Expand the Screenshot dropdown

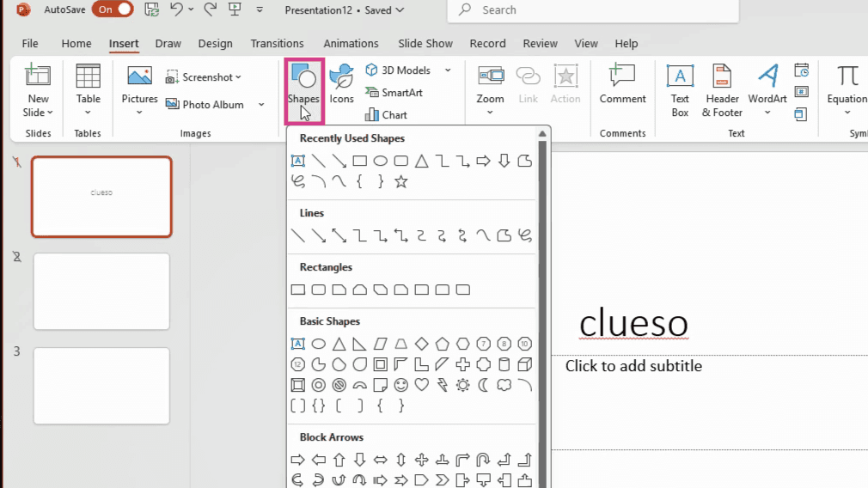tap(239, 77)
